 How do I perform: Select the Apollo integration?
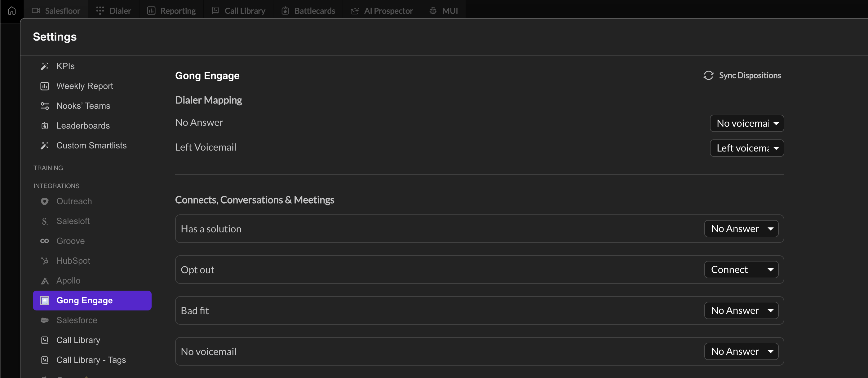click(92, 281)
